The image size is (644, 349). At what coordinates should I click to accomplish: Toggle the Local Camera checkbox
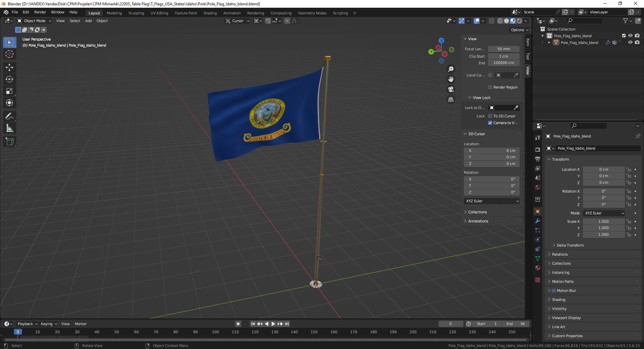click(x=490, y=75)
